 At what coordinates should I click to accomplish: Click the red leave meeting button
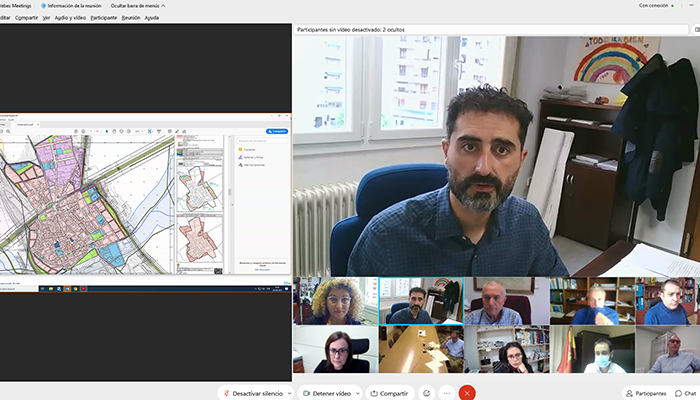[x=466, y=393]
